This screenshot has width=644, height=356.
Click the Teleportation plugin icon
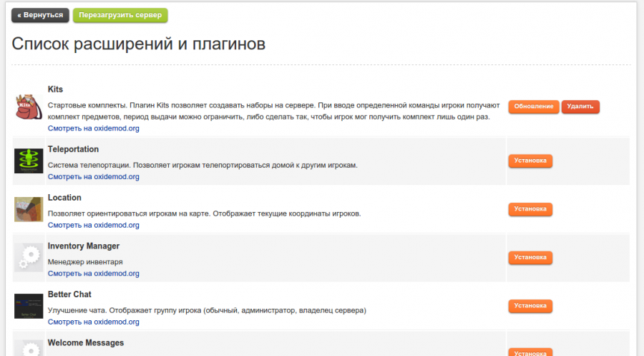29,160
